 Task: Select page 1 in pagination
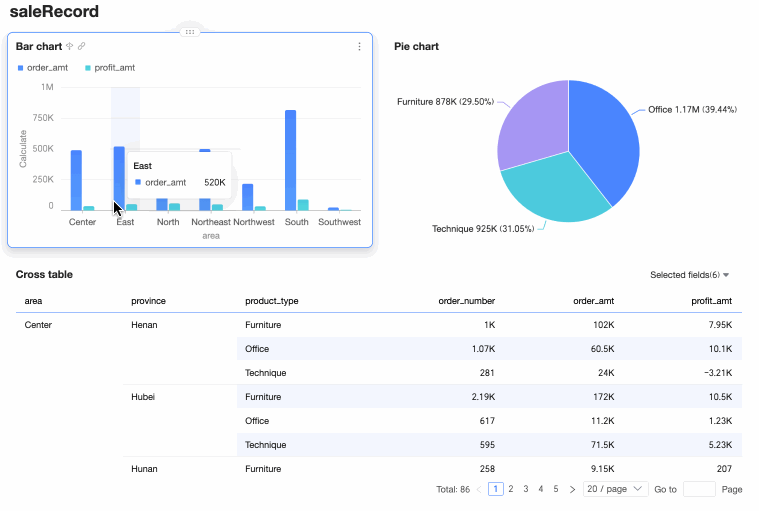[496, 489]
